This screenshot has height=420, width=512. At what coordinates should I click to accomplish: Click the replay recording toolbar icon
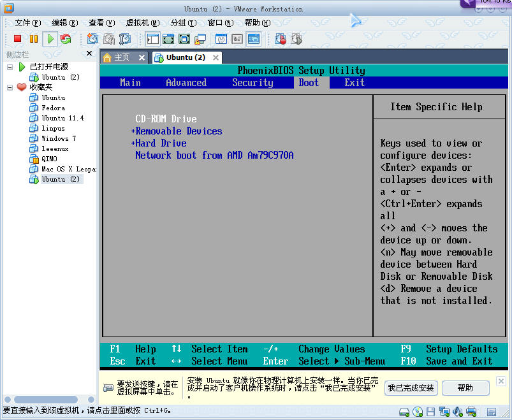296,39
